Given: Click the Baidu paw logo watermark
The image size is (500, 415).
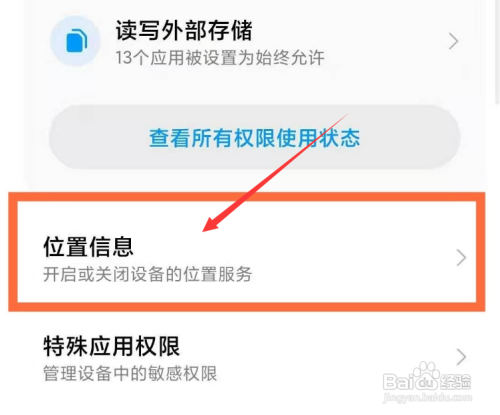Looking at the screenshot, I should [425, 375].
